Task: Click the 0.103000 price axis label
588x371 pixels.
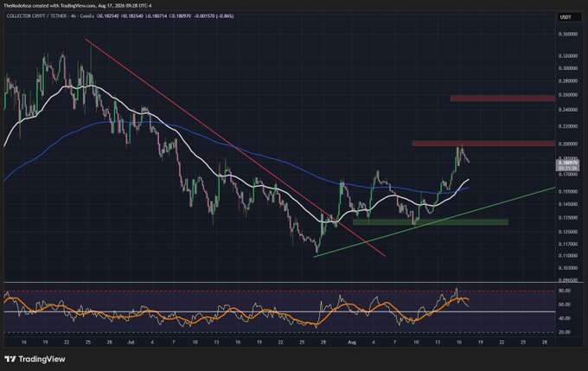Action: [568, 268]
